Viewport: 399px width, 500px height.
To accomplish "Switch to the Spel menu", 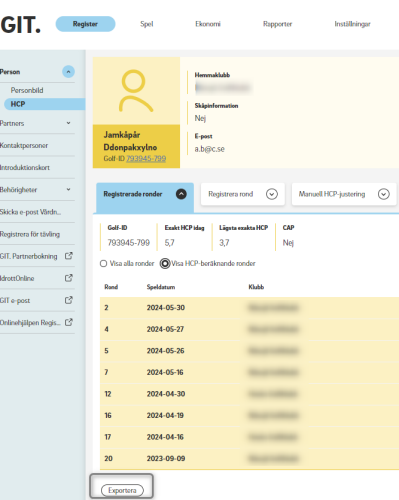I will tap(147, 24).
